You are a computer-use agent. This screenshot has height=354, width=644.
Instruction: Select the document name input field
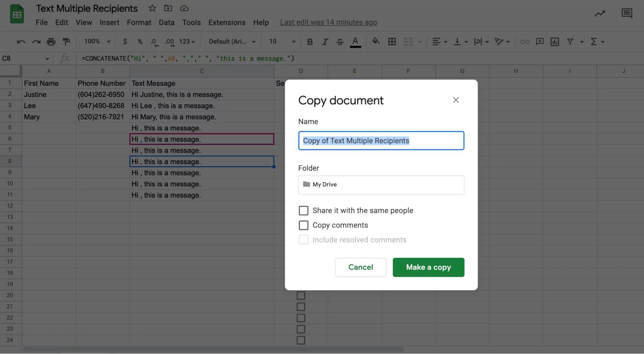point(381,141)
